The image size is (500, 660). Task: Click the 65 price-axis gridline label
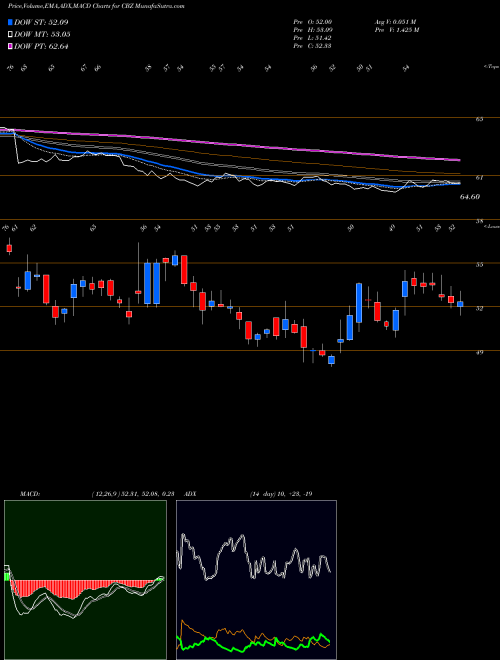coord(479,119)
